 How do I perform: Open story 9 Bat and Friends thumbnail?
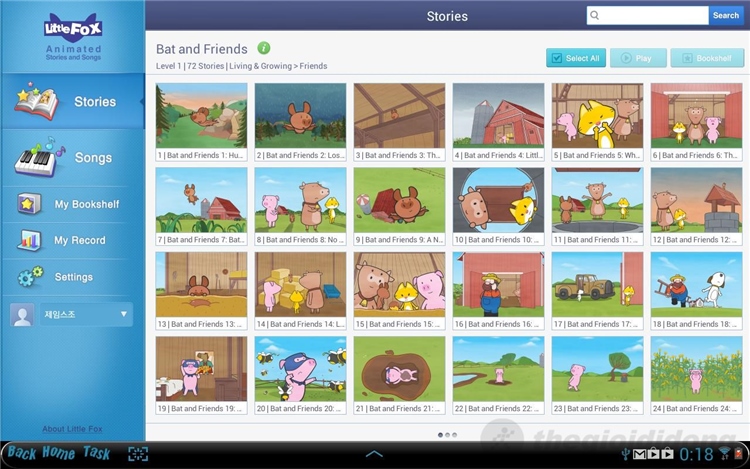(399, 206)
